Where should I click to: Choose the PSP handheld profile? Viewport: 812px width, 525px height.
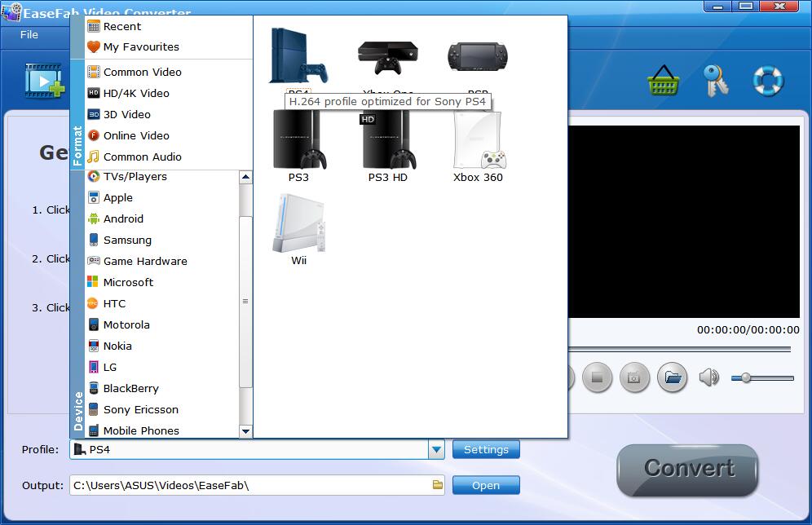pyautogui.click(x=478, y=56)
